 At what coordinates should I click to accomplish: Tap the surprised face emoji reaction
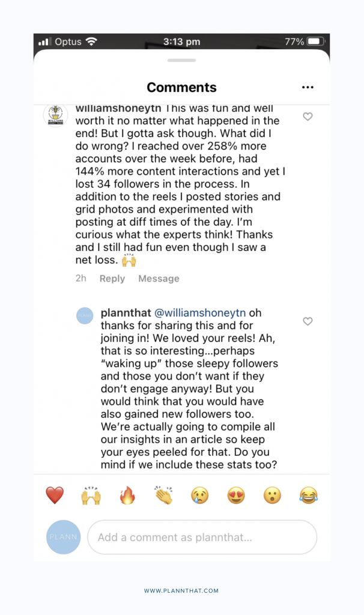coord(272,495)
